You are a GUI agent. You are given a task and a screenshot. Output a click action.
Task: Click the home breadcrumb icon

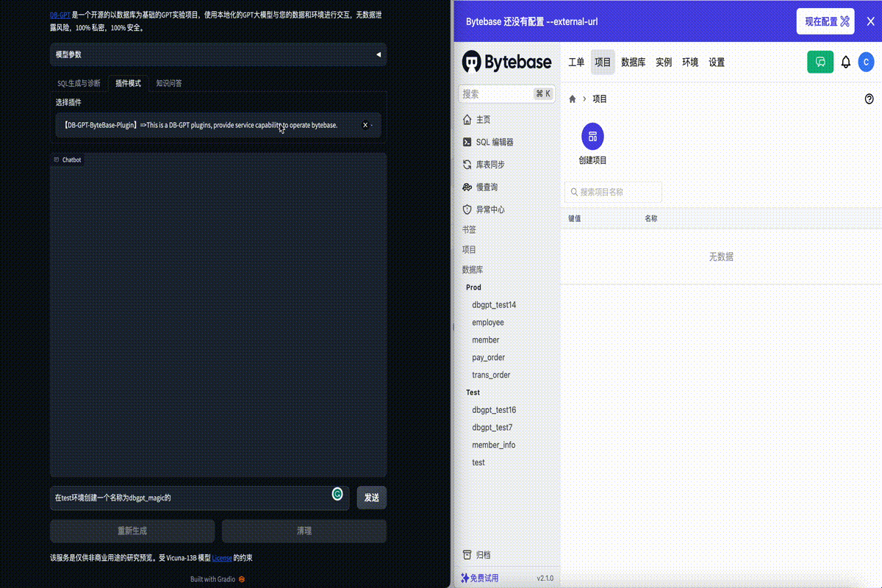pyautogui.click(x=573, y=99)
